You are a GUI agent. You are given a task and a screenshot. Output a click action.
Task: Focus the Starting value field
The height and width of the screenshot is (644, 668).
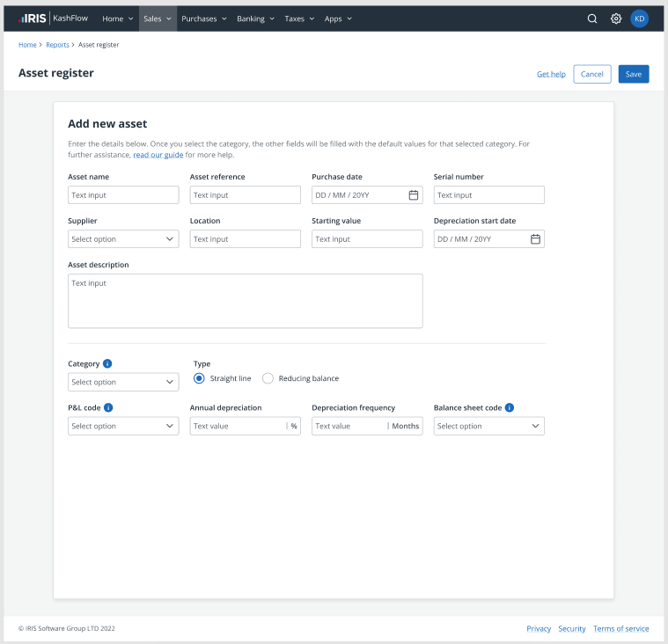[367, 239]
